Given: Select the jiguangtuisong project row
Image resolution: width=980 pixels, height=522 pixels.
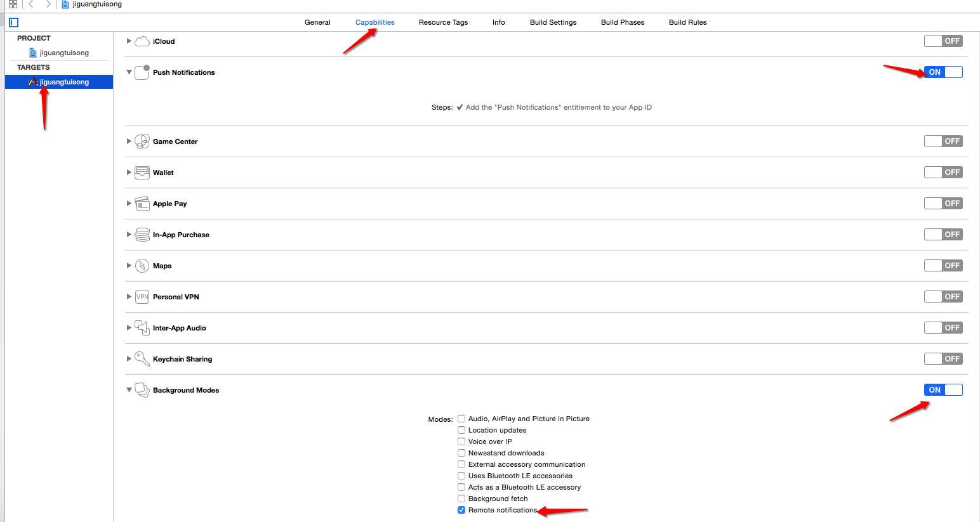Looking at the screenshot, I should click(59, 53).
